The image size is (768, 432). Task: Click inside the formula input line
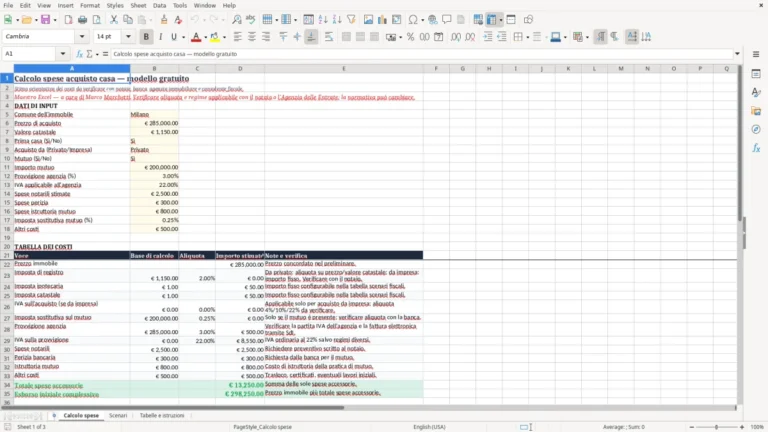tap(421, 54)
